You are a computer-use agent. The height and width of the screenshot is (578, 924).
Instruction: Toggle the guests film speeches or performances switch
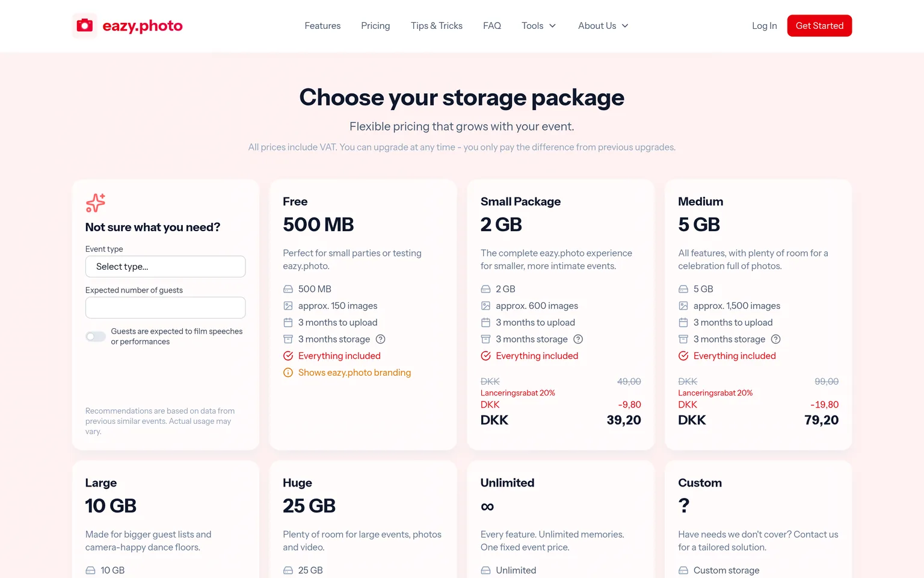tap(96, 337)
